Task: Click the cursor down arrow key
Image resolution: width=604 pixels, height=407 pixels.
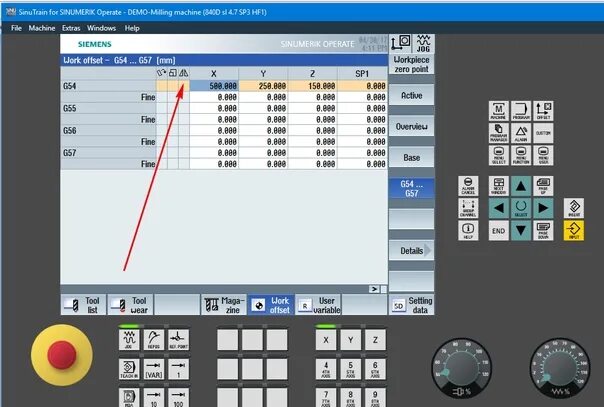Action: pos(521,231)
